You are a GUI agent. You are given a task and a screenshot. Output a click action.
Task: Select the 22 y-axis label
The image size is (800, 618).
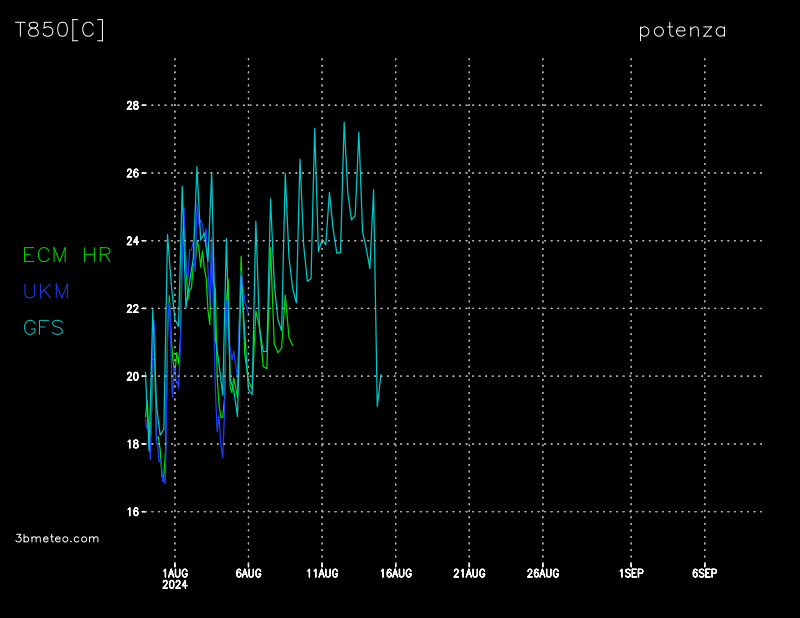[x=132, y=309]
